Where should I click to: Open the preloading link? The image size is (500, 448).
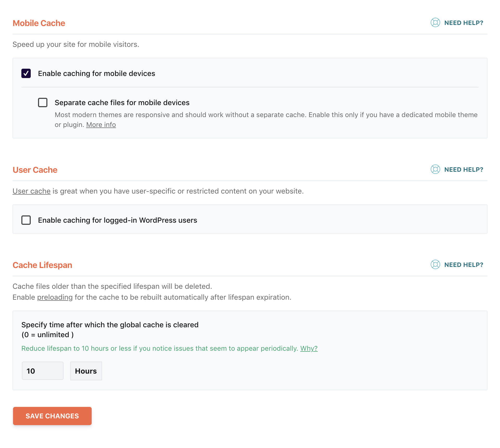(55, 297)
